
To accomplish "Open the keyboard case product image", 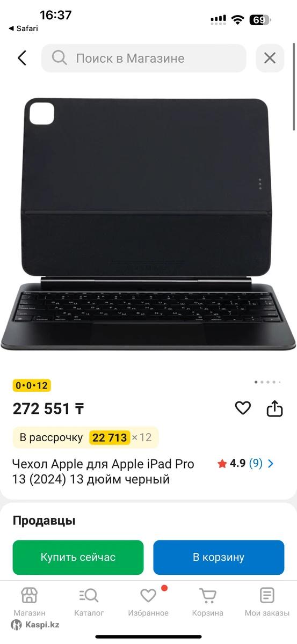I will [x=148, y=224].
